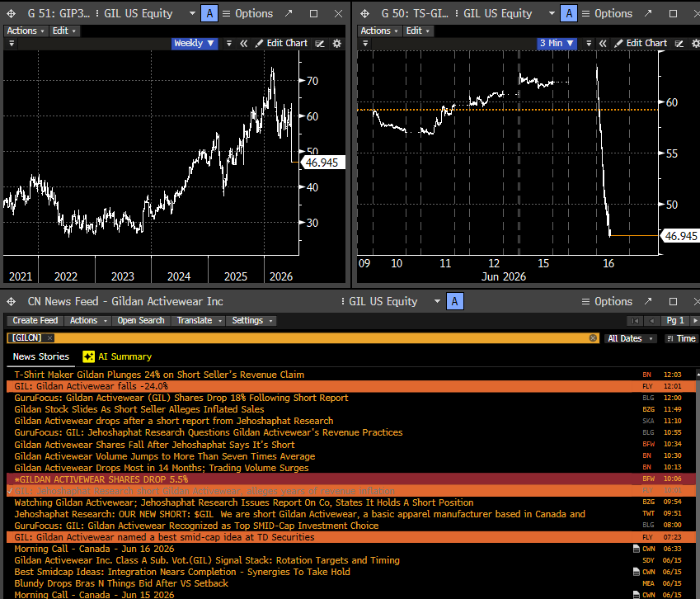Switch to News Stories tab
Image resolution: width=700 pixels, height=599 pixels.
[40, 356]
